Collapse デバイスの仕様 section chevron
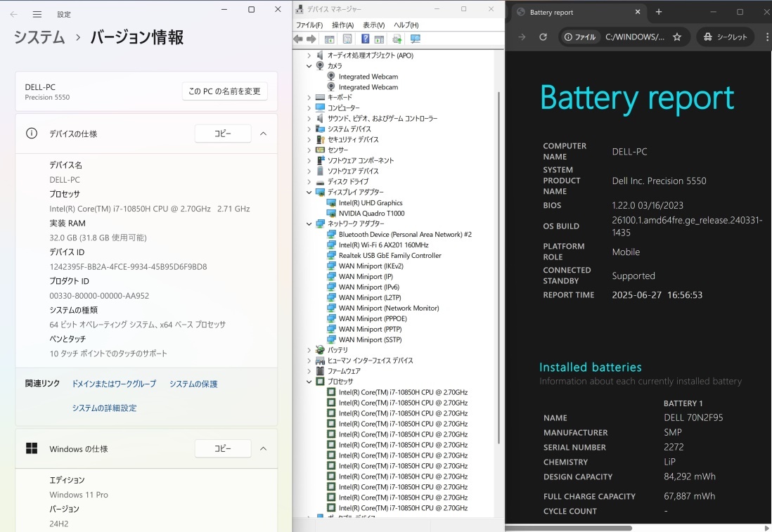 click(264, 134)
